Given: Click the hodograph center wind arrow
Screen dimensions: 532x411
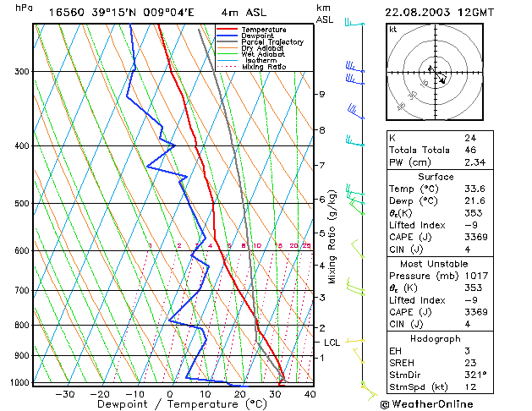Looking at the screenshot, I should [x=441, y=78].
